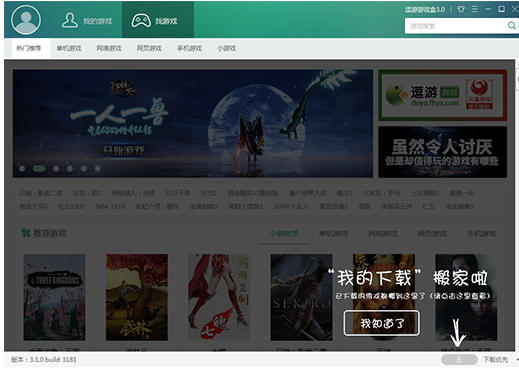Open the download manager pill button
This screenshot has height=369, width=519.
coord(459,359)
